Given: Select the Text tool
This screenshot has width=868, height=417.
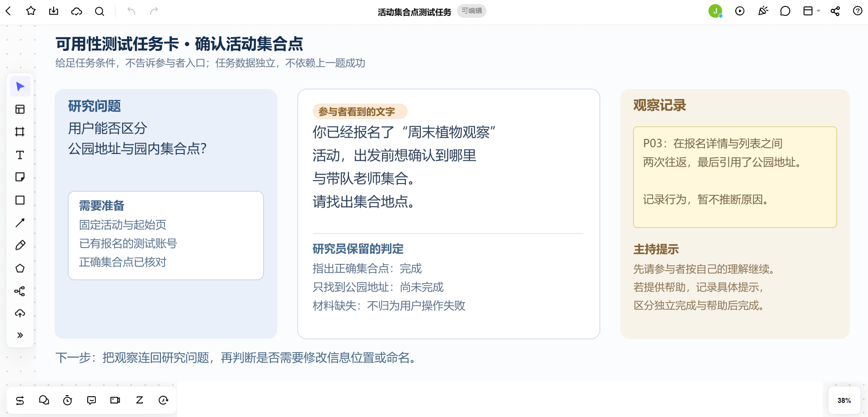Looking at the screenshot, I should pos(20,155).
